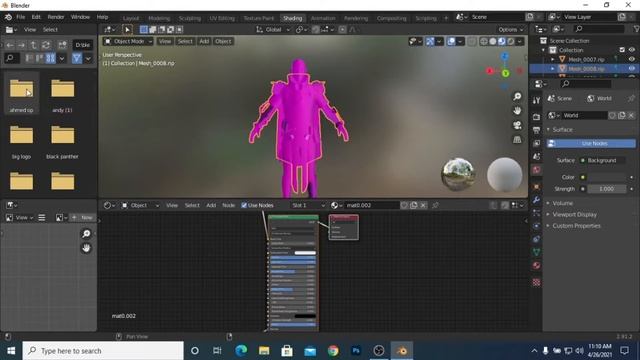Switch viewport to rendered shading
The width and height of the screenshot is (640, 360).
point(511,41)
